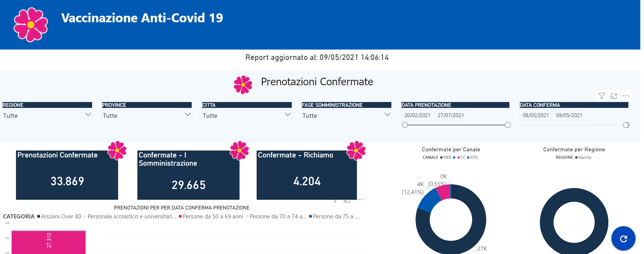The image size is (644, 254).
Task: Click the pink CC donut segment
Action: 445,192
